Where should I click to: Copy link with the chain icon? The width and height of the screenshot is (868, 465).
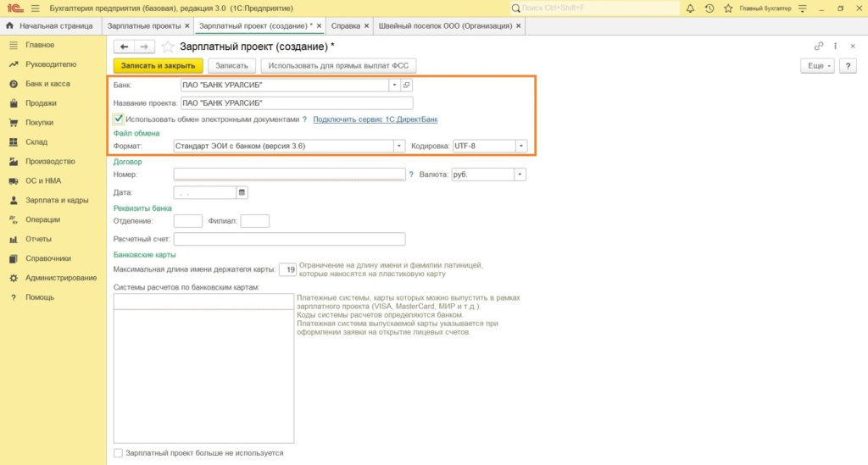(x=818, y=47)
